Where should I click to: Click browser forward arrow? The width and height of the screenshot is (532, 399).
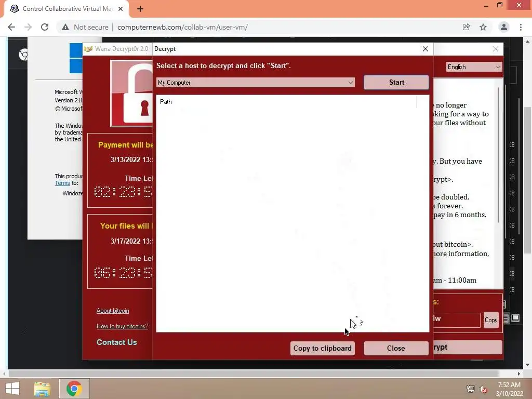pos(28,27)
